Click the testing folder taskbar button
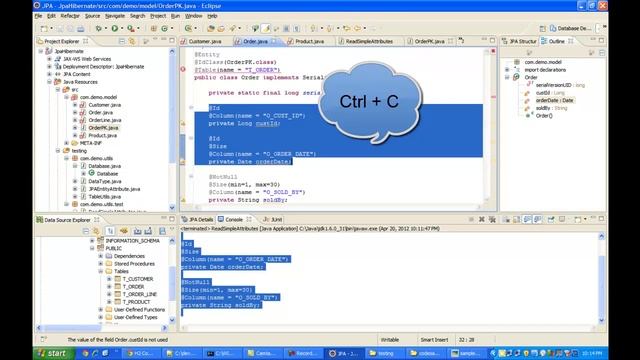This screenshot has height=360, width=640. pyautogui.click(x=385, y=353)
